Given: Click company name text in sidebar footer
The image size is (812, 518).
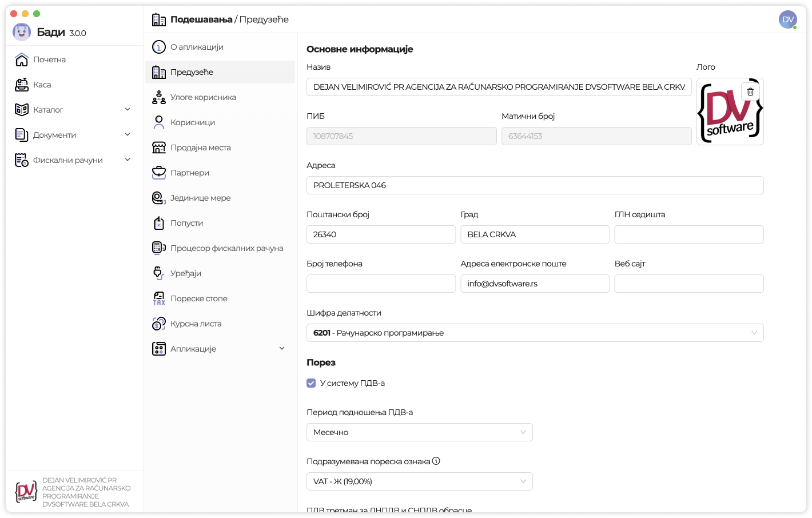Looking at the screenshot, I should tap(86, 492).
